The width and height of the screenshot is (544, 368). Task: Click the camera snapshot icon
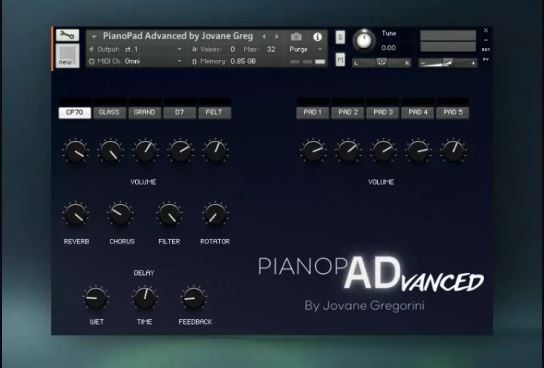(x=296, y=37)
